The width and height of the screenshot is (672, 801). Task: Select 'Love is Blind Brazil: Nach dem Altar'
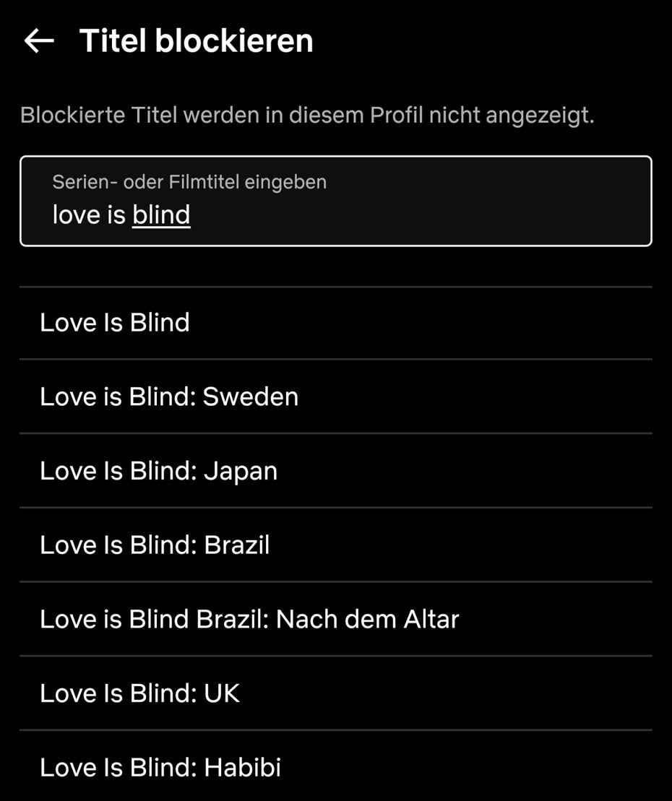336,619
